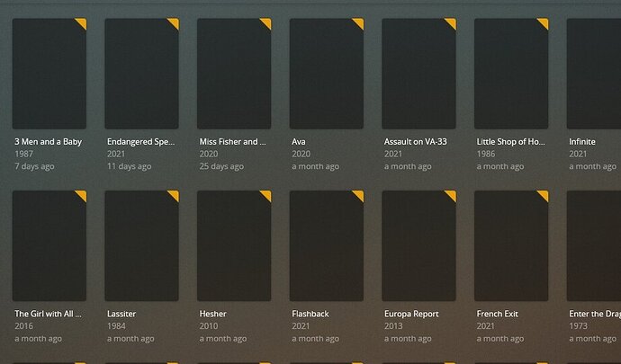Click the unwatched badge on Flashback
The height and width of the screenshot is (364, 621).
tap(359, 195)
